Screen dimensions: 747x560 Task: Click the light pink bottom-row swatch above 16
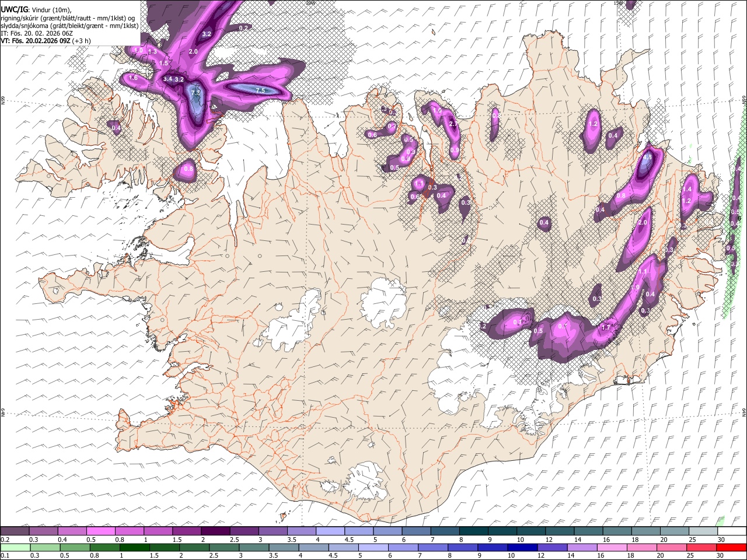(x=612, y=547)
